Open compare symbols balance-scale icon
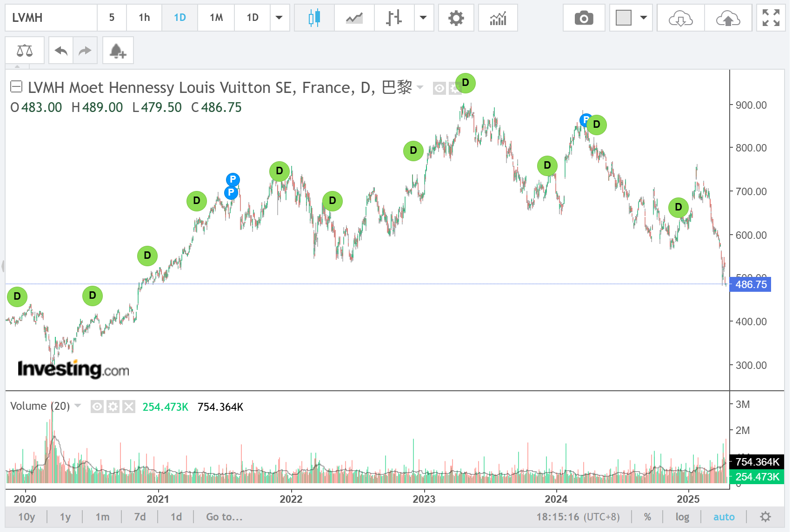Screen dimensions: 792x532 [x=25, y=50]
